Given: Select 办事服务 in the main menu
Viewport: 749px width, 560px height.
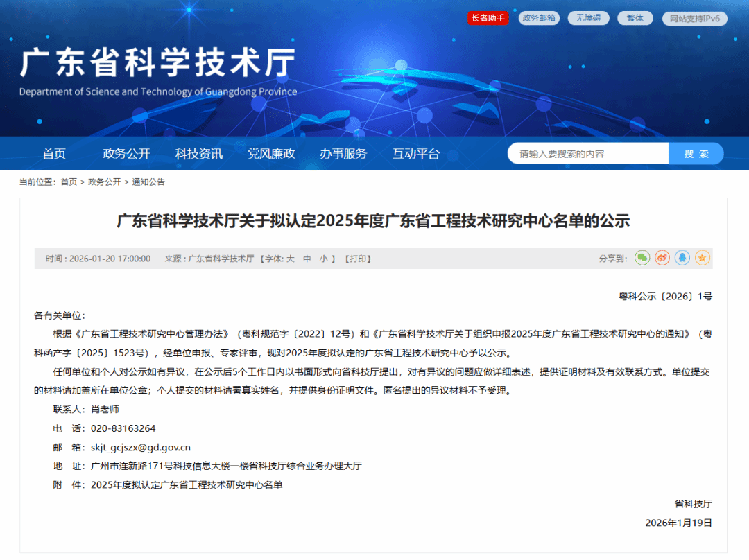Looking at the screenshot, I should pos(343,154).
